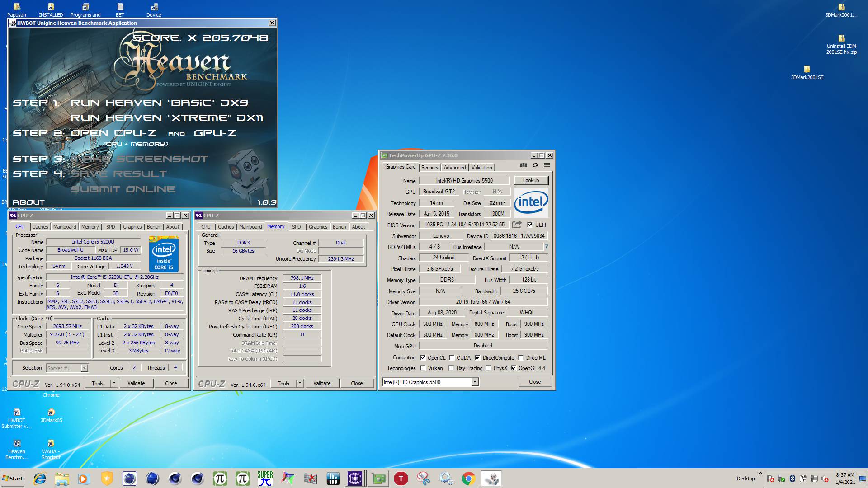Viewport: 868px width, 488px height.
Task: Open the 3DMark2001SE desktop folder
Action: pyautogui.click(x=807, y=73)
